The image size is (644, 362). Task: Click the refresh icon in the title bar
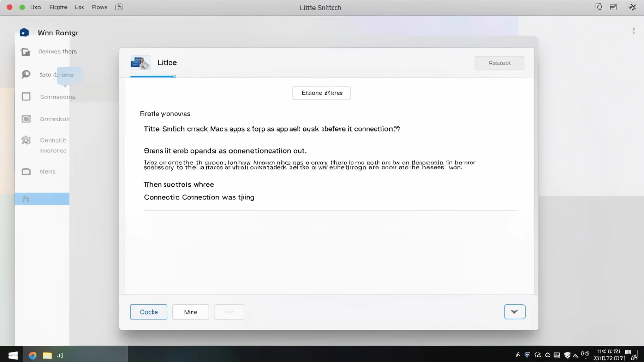point(599,7)
